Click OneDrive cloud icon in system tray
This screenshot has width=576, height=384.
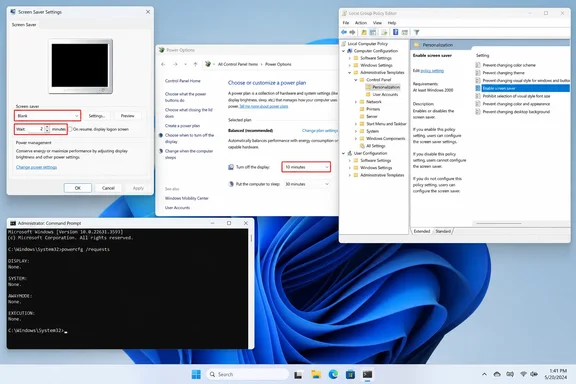(x=497, y=374)
